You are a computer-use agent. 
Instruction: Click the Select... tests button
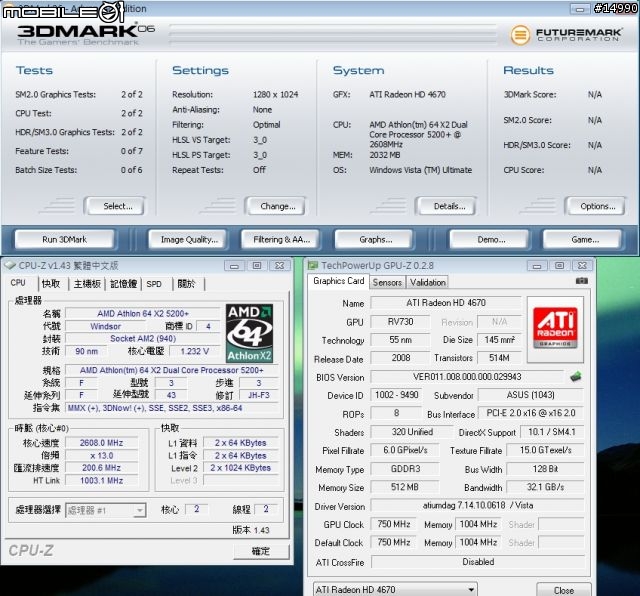[114, 206]
